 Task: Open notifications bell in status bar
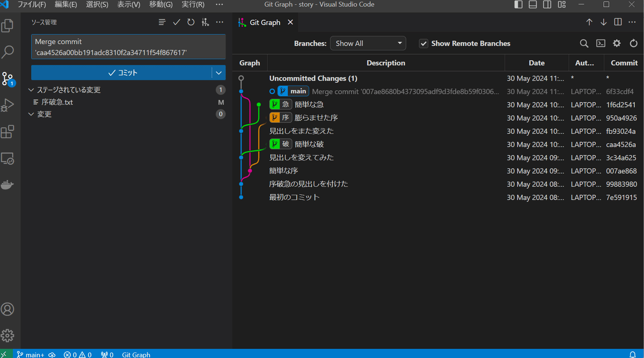click(x=633, y=354)
